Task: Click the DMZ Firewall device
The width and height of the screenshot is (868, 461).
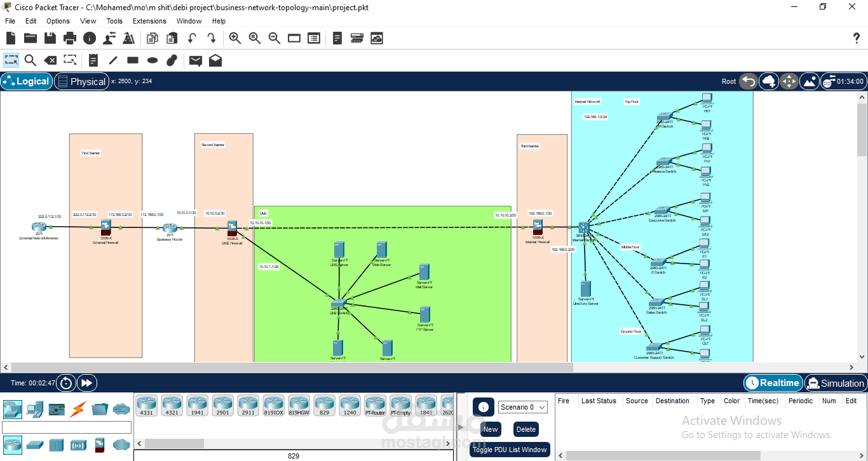Action: [232, 227]
